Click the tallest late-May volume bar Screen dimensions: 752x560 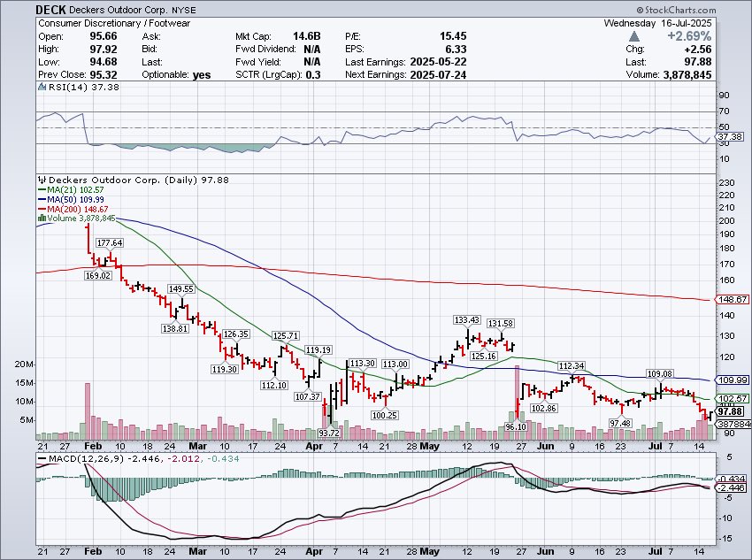(x=517, y=403)
